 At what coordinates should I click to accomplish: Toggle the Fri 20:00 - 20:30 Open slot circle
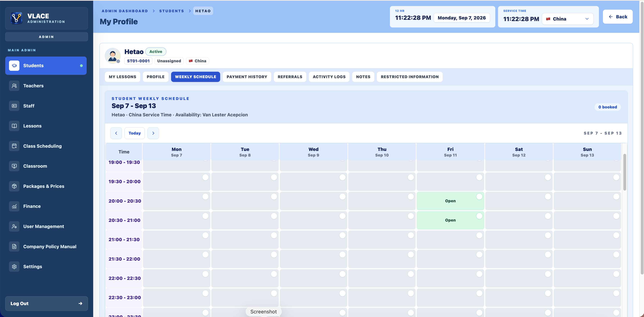(479, 197)
